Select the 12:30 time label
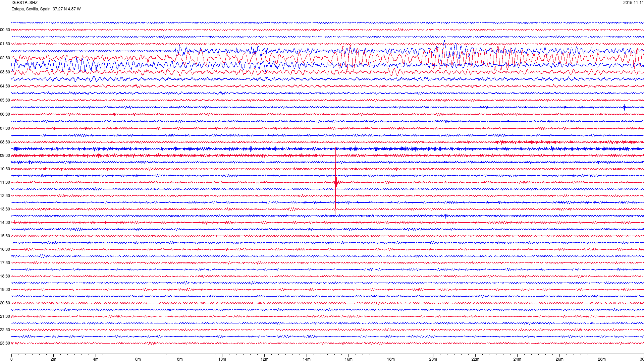This screenshot has height=362, width=644. [5, 196]
